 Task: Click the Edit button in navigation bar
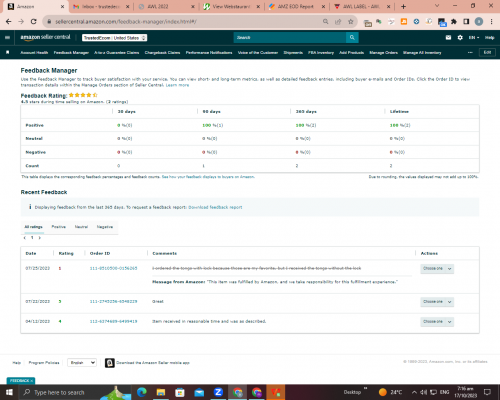[487, 52]
